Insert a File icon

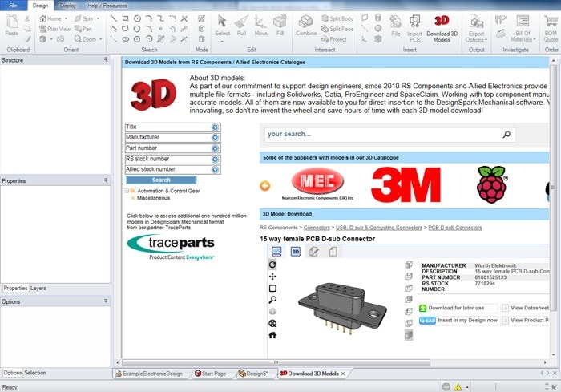tap(395, 22)
